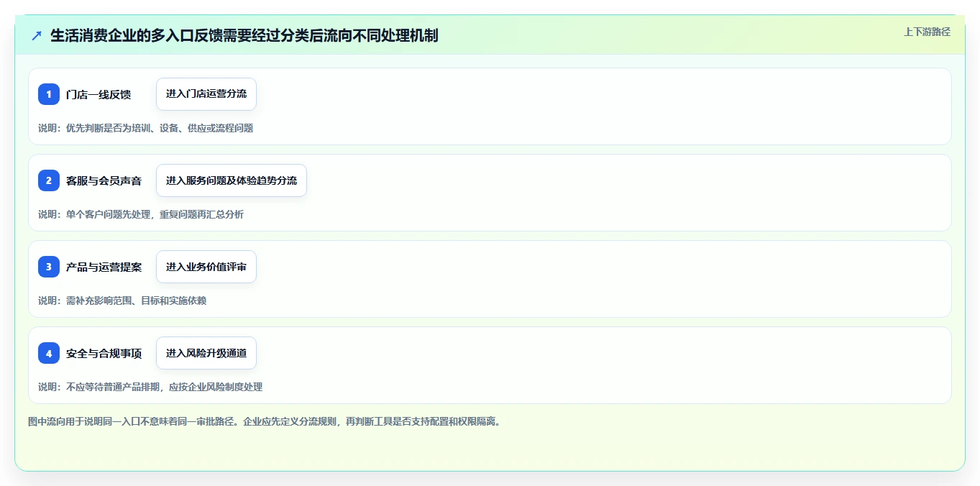This screenshot has height=486, width=980.
Task: Click the 进入业务价值评审 button
Action: pos(206,267)
